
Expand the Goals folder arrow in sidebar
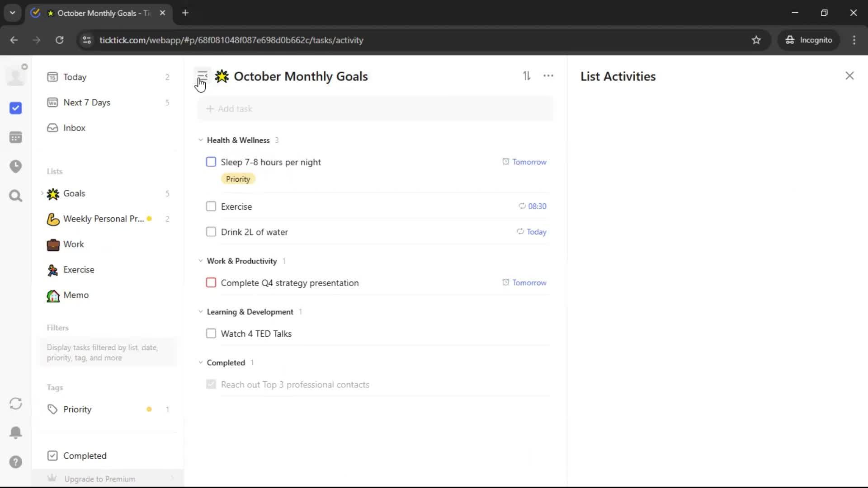(x=42, y=193)
